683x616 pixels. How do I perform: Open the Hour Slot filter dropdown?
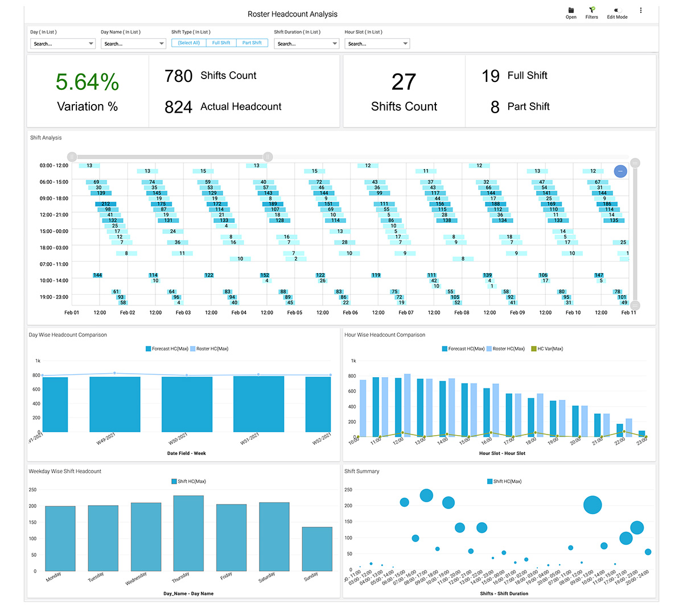pos(377,44)
